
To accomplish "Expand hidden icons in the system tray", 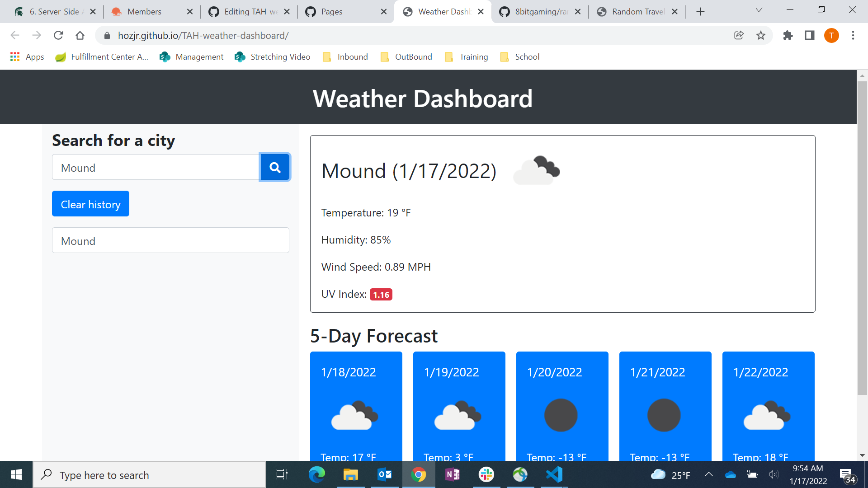I will [708, 474].
